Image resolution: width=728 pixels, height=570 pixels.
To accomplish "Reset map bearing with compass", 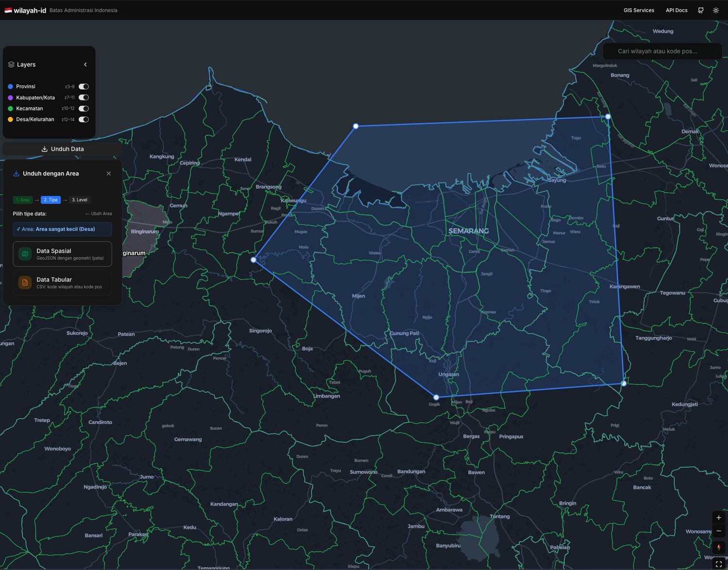I will (719, 547).
